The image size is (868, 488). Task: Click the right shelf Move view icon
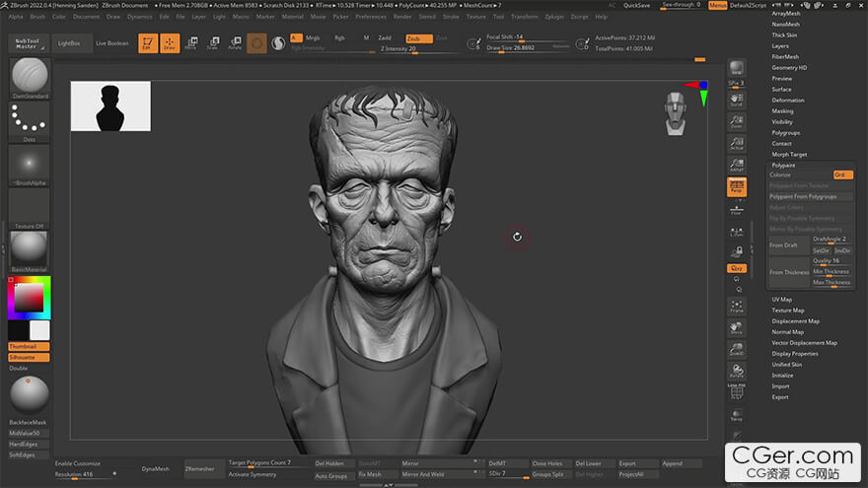[x=736, y=328]
